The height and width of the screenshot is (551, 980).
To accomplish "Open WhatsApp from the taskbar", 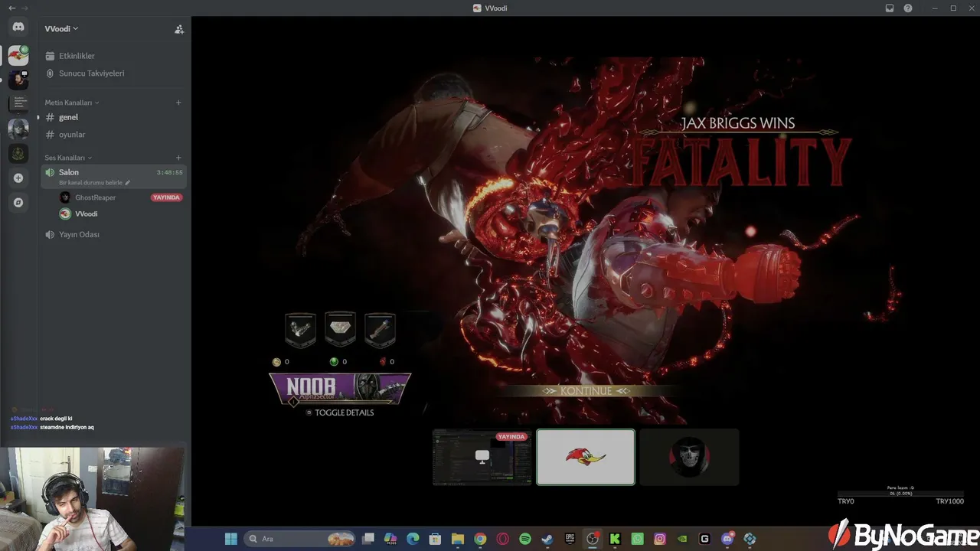I will [x=638, y=539].
